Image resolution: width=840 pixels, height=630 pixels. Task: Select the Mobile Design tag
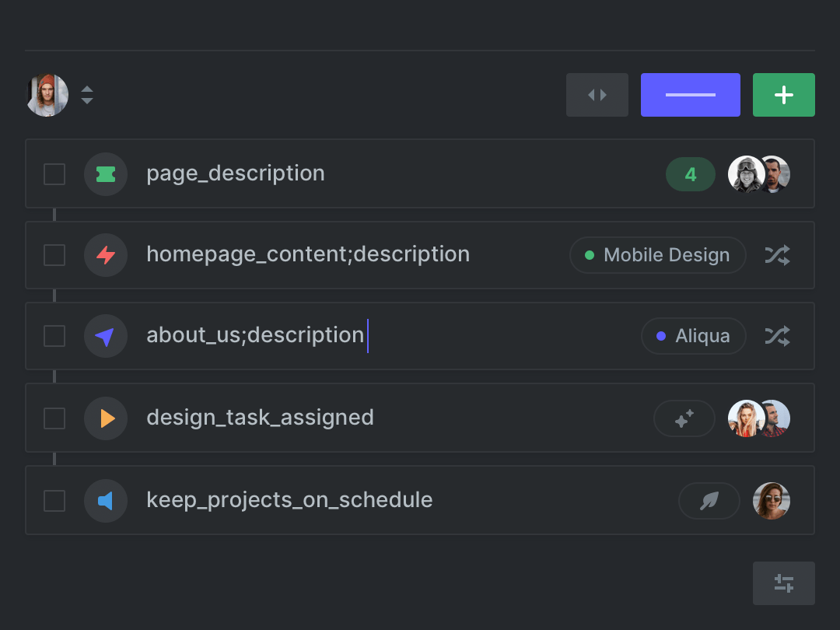coord(657,254)
